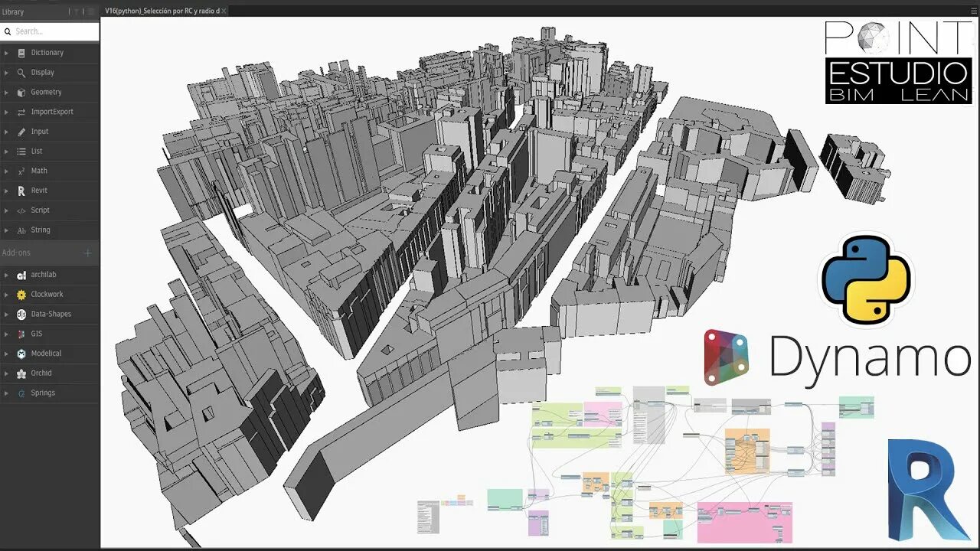
Task: Expand the Data-Shapes add-on arrow
Action: pyautogui.click(x=6, y=314)
